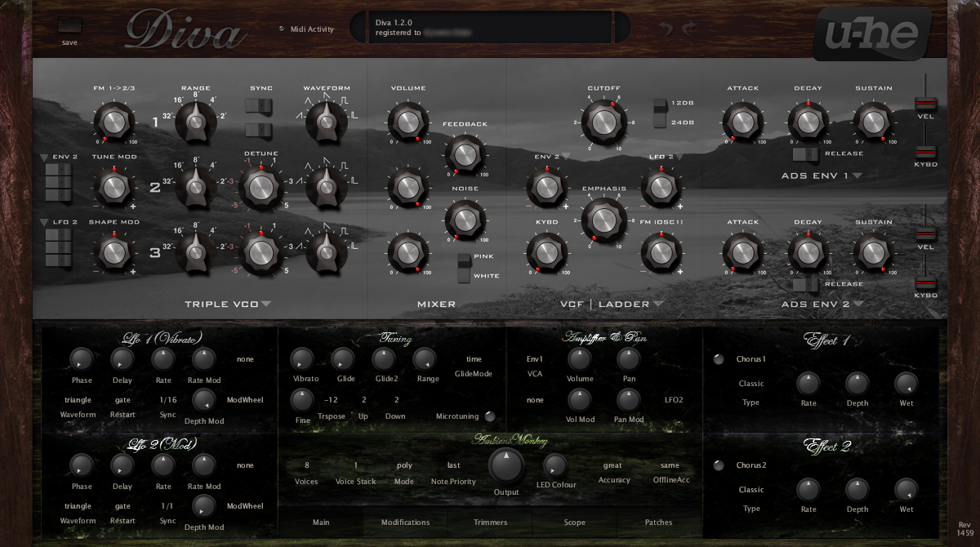The image size is (980, 547).
Task: Click the filter Cutoff knob
Action: 603,122
